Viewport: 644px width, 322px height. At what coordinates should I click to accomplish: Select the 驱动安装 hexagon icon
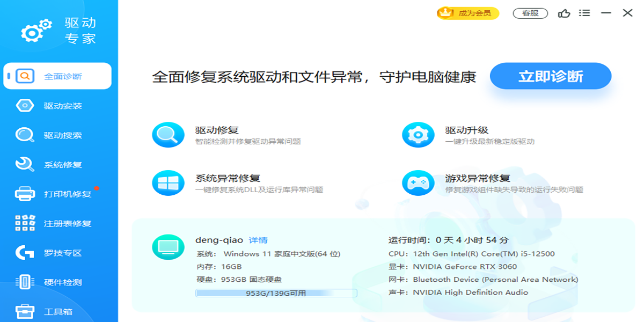coord(25,106)
